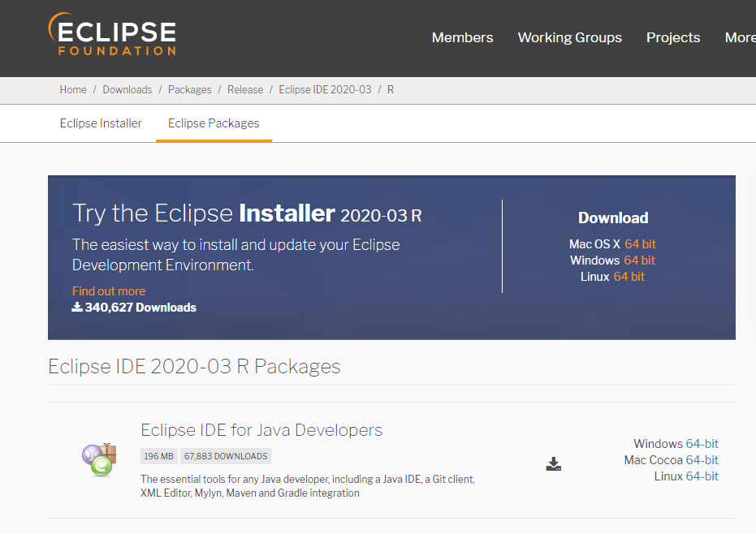Download Java Developers package Linux 64-bit

point(702,476)
